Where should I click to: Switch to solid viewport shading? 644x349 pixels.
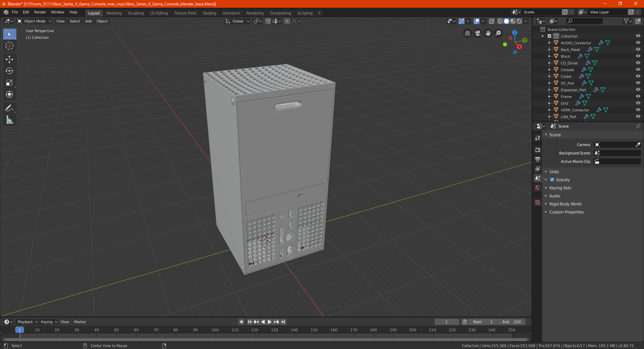coord(506,21)
